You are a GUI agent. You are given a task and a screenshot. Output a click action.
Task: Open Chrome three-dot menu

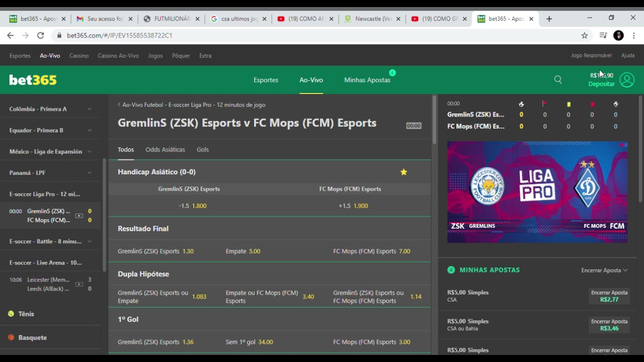click(x=634, y=35)
